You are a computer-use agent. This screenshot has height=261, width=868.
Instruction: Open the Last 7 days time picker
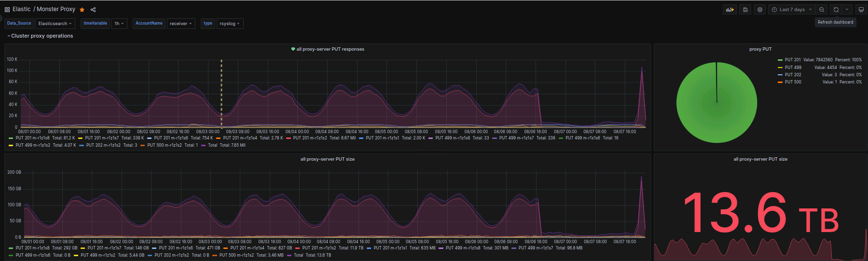click(x=791, y=10)
